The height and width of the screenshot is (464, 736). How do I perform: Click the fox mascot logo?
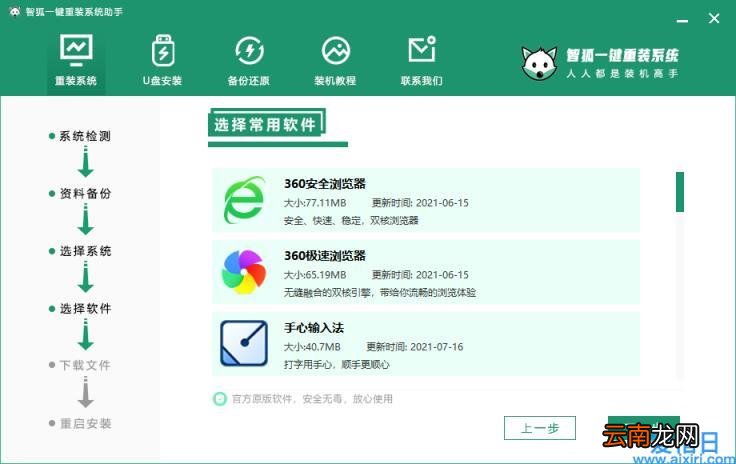pyautogui.click(x=539, y=63)
